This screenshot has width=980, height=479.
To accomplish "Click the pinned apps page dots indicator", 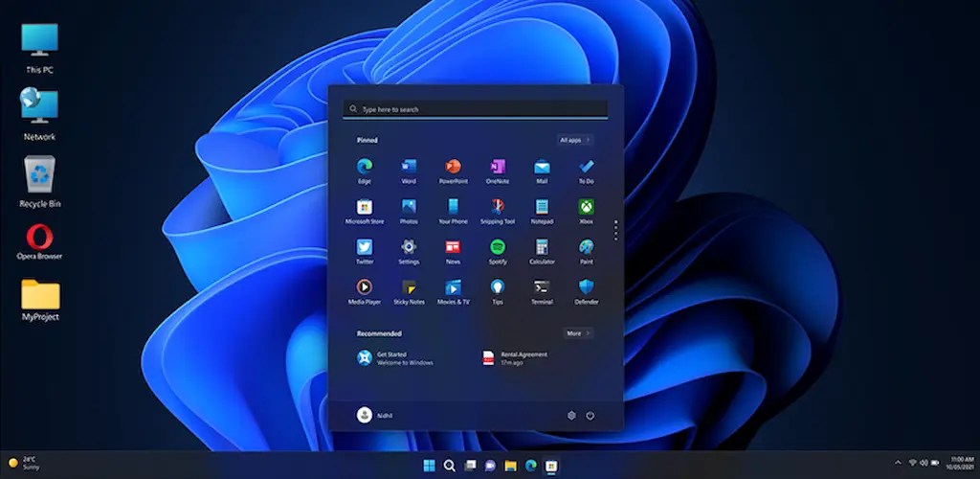I will coord(615,230).
